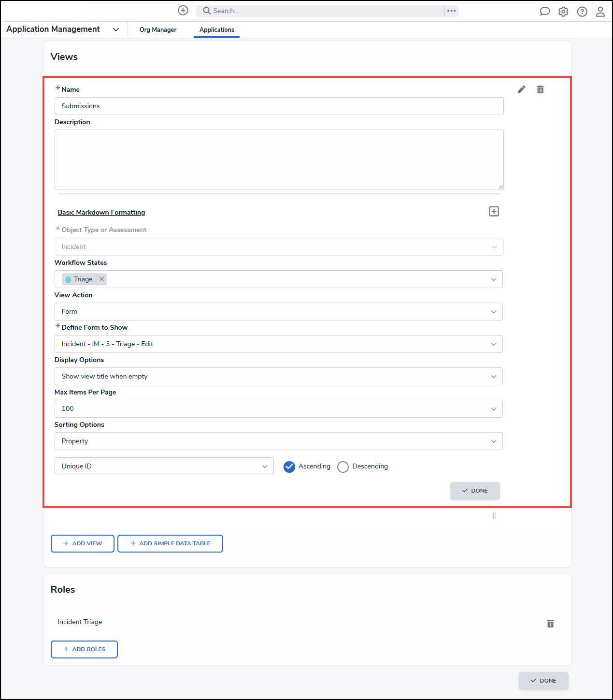Select the Descending sort option
Viewport: 613px width, 700px height.
pyautogui.click(x=343, y=467)
